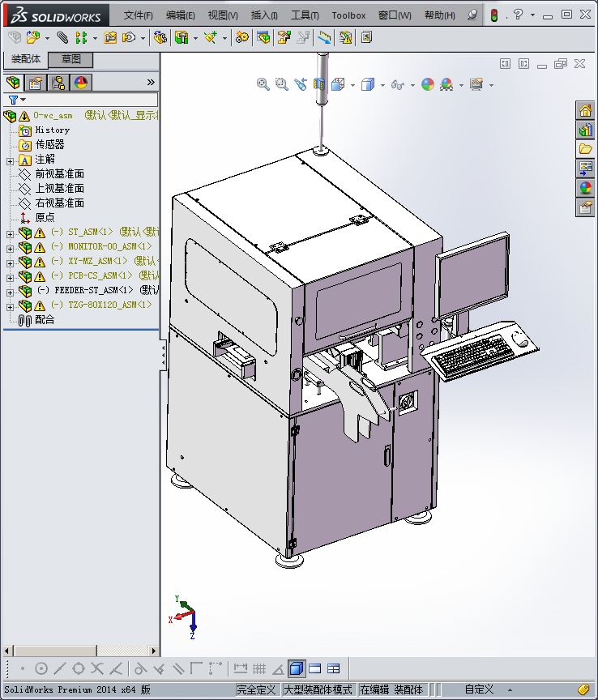
Task: Switch to the 草图 tab
Action: click(x=71, y=59)
